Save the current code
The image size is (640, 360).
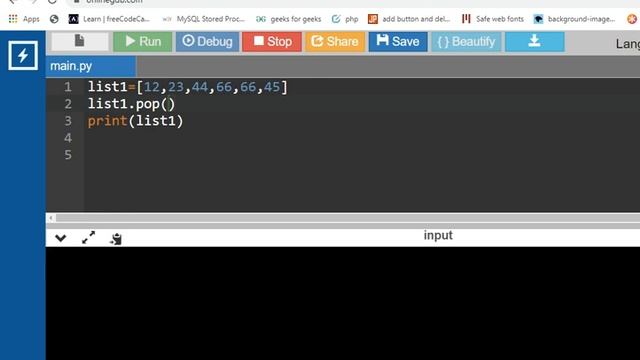[x=398, y=42]
